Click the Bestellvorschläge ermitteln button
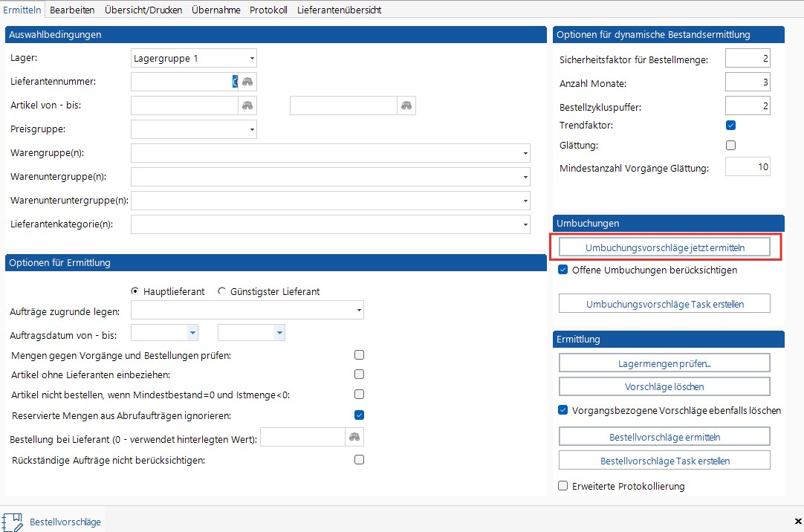804x532 pixels. click(x=664, y=436)
